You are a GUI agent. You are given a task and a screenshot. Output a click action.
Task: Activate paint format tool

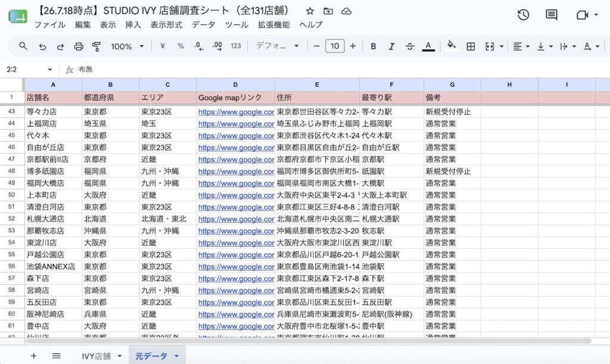click(97, 46)
